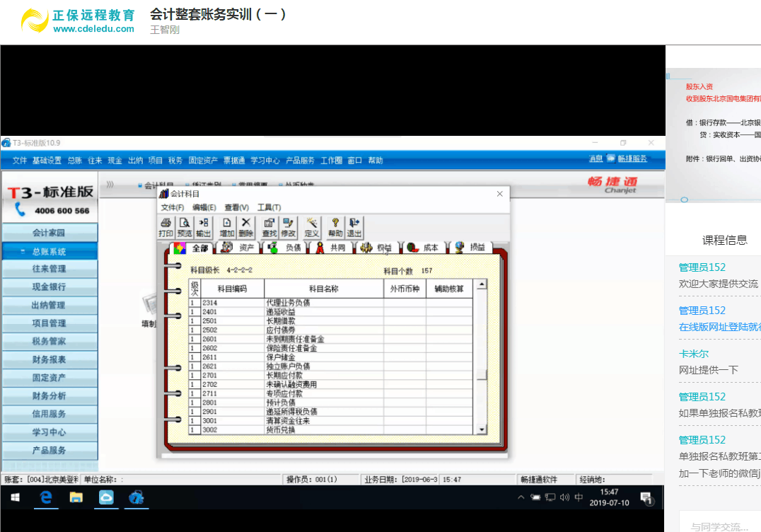761x532 pixels.
Task: Open the 编辑(E) menu in 会计科目 window
Action: coord(204,207)
